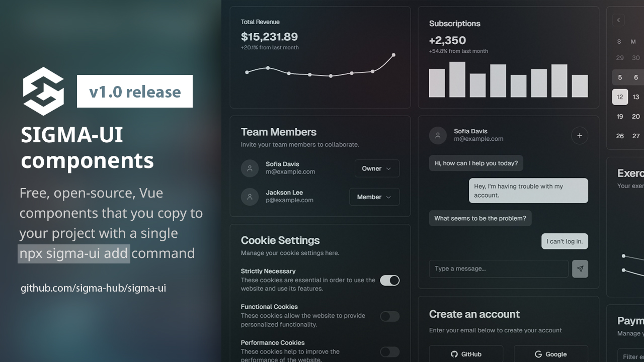This screenshot has width=644, height=362.
Task: Sign up with the Google button
Action: pos(550,354)
